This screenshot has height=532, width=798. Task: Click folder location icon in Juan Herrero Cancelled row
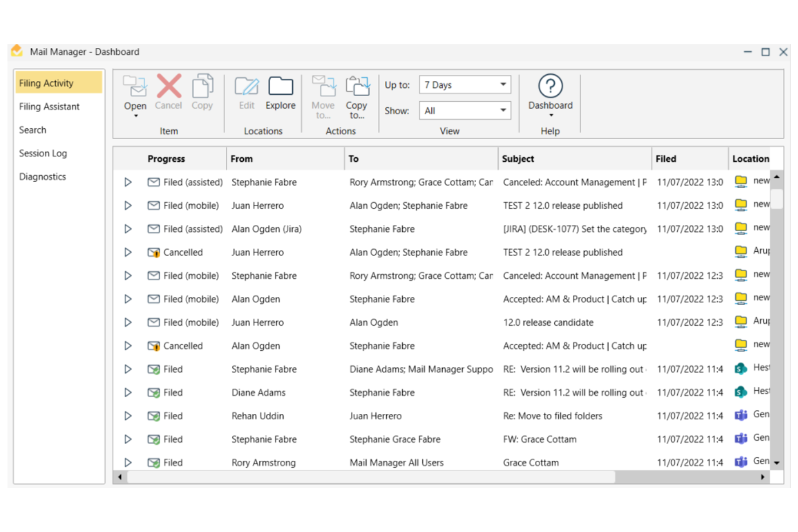[741, 251]
